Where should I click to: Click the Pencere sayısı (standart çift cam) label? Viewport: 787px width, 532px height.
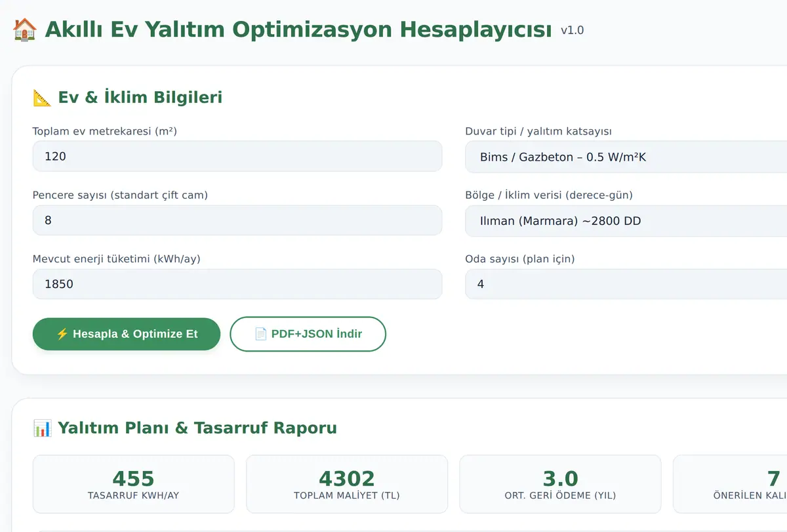coord(120,195)
